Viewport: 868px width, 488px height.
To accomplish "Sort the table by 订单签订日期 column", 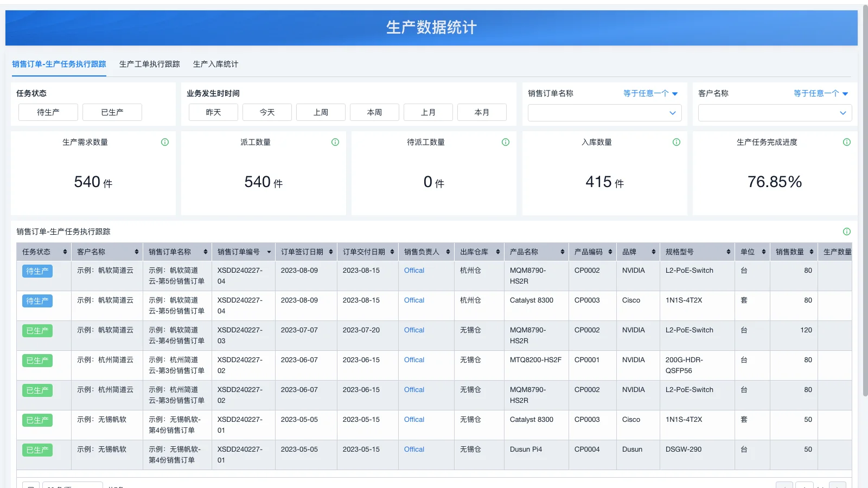I will point(331,251).
